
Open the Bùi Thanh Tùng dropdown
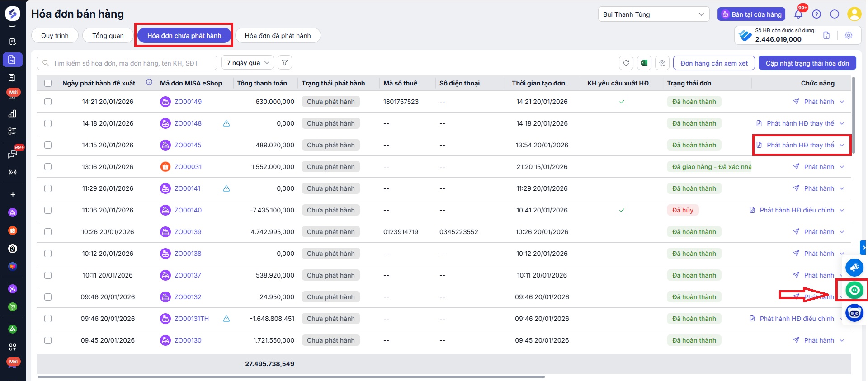[653, 14]
